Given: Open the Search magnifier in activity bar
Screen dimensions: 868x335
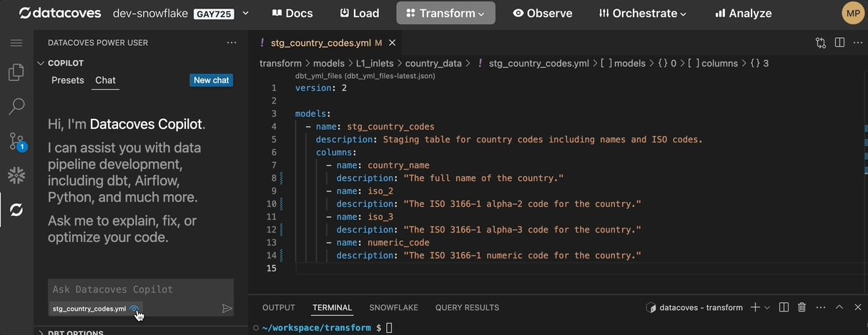Looking at the screenshot, I should click(16, 107).
